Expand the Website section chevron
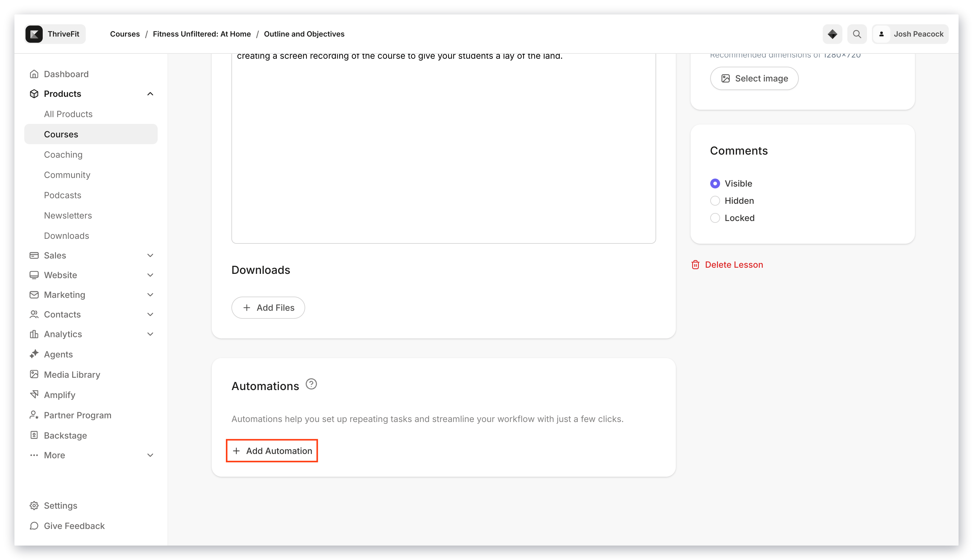 pos(150,275)
